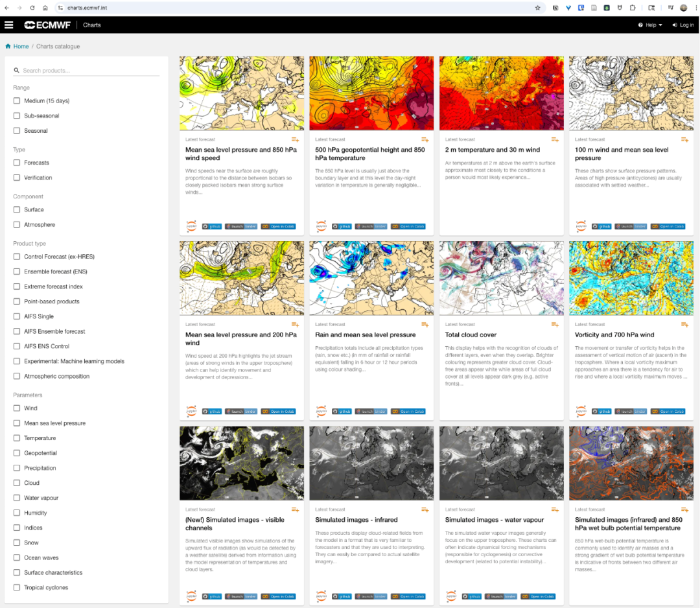This screenshot has width=700, height=608.
Task: Click the Search products input field
Action: [x=87, y=71]
